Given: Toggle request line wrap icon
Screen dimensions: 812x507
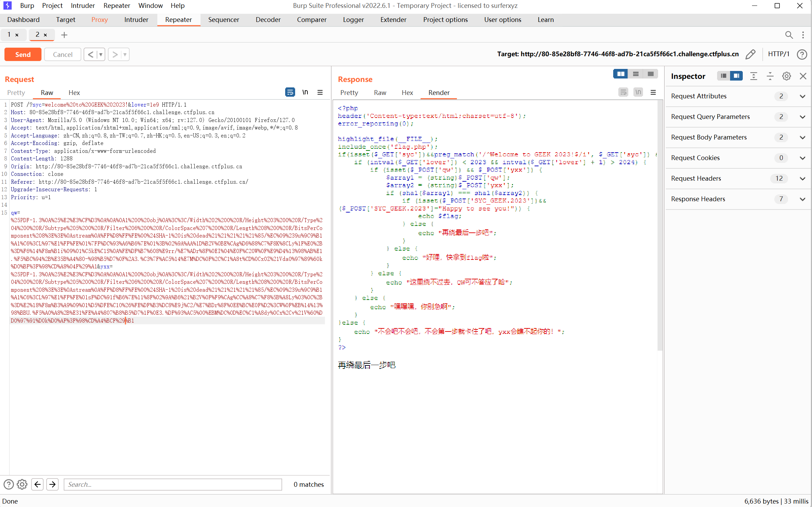Looking at the screenshot, I should click(x=290, y=92).
